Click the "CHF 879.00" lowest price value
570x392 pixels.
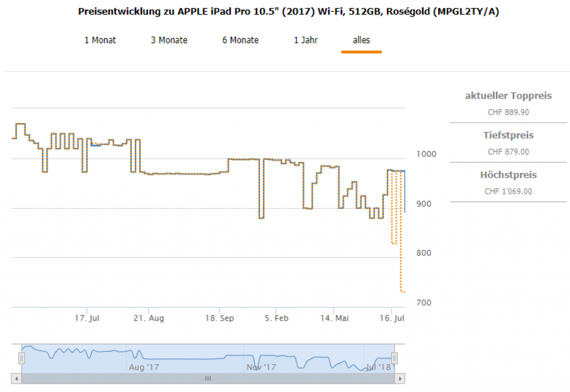click(508, 152)
